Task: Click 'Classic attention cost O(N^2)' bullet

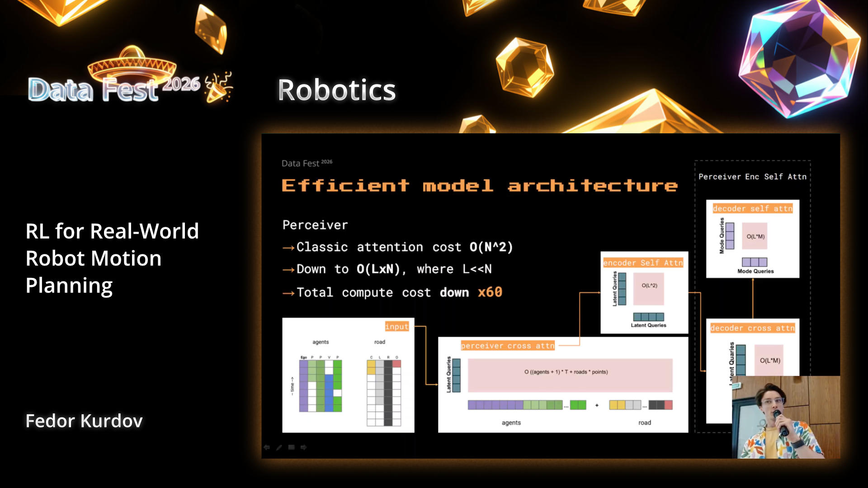Action: pyautogui.click(x=398, y=247)
